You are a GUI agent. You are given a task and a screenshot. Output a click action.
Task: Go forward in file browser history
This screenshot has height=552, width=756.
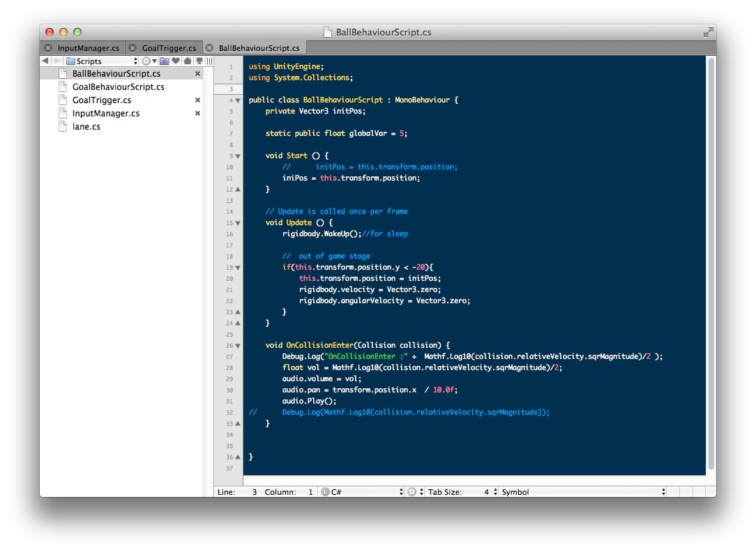[56, 61]
